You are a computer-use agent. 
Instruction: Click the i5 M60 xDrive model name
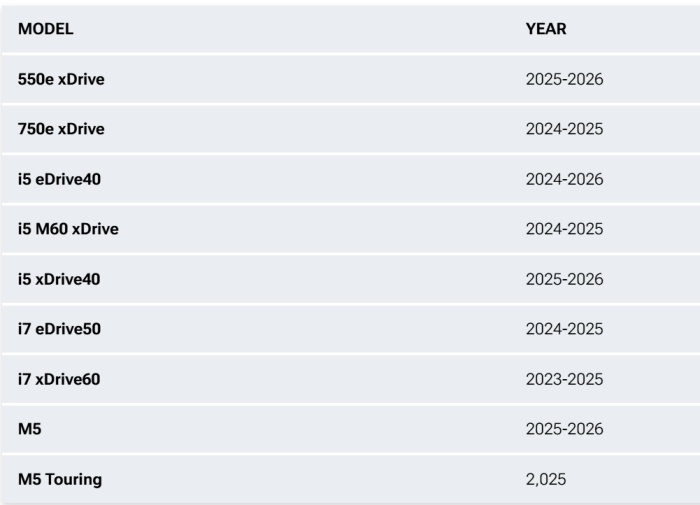click(x=68, y=229)
